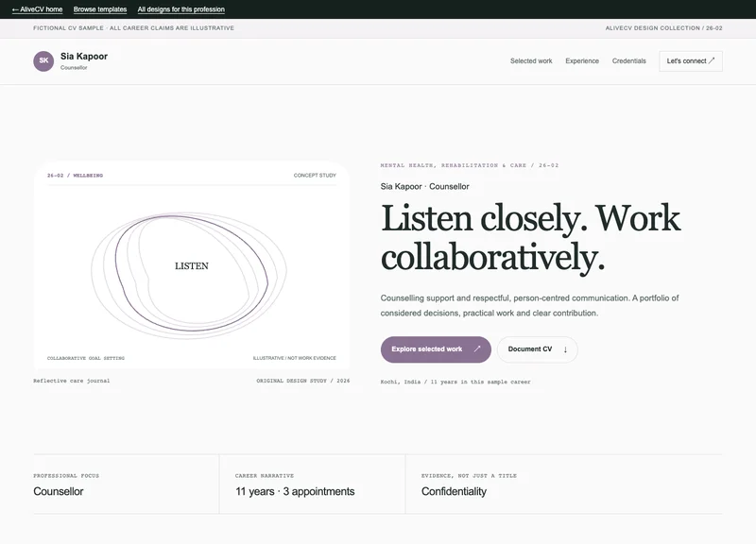Click the 'PROFESSIONAL FOCUS' label
The height and width of the screenshot is (544, 756).
click(x=66, y=476)
